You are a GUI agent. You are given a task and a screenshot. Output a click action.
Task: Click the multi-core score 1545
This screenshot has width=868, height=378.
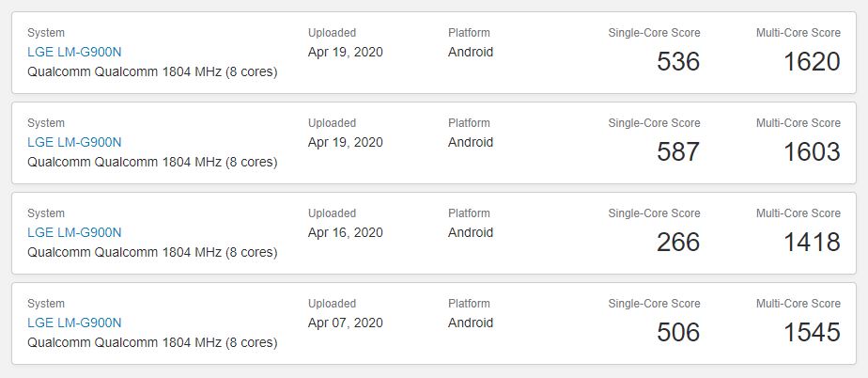(812, 333)
